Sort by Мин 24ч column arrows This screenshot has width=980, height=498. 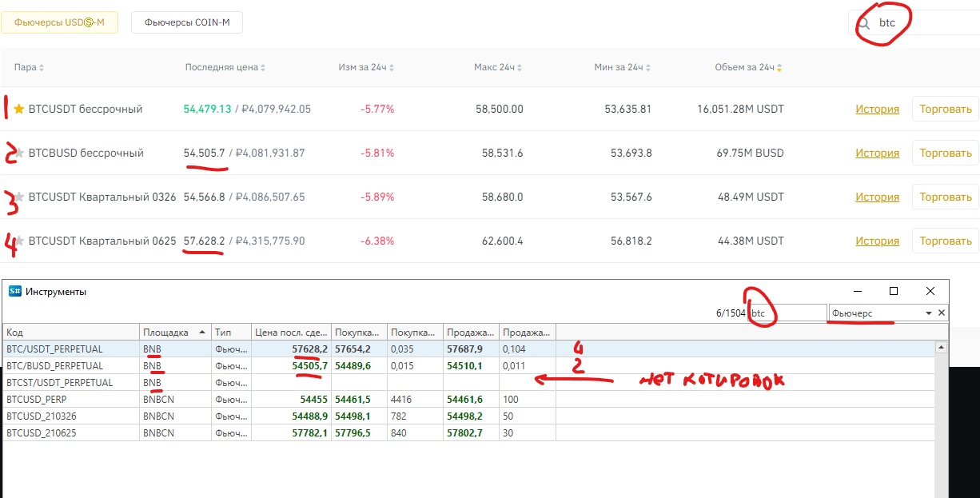648,68
